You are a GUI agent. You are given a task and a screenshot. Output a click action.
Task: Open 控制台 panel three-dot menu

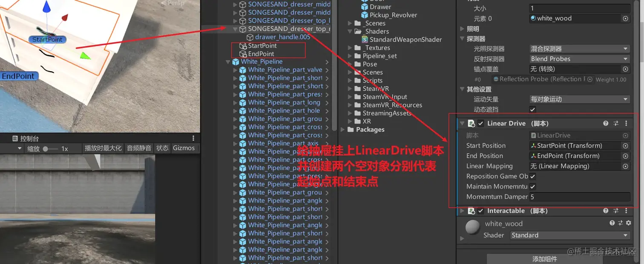coord(193,138)
